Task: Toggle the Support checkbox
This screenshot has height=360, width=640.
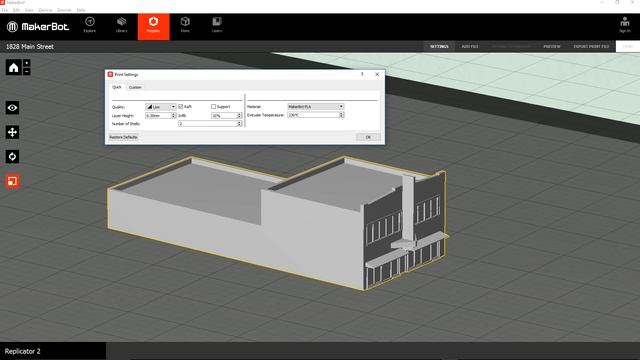Action: (x=213, y=107)
